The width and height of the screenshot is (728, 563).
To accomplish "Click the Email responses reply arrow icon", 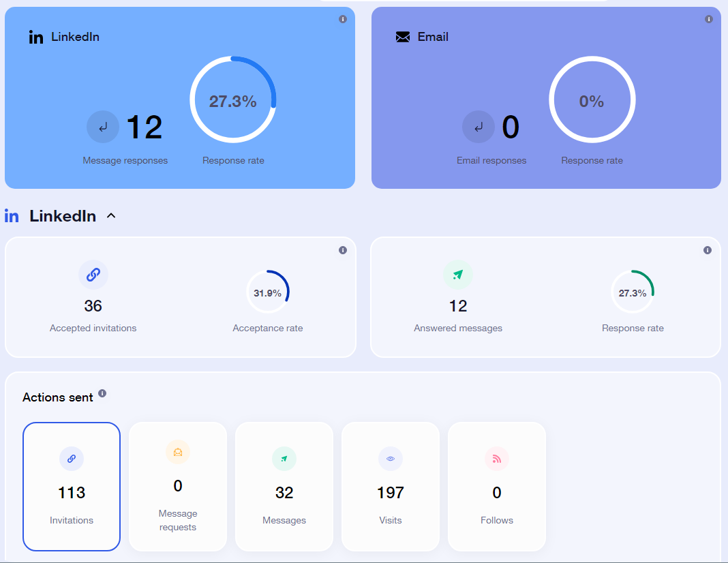I will [479, 127].
